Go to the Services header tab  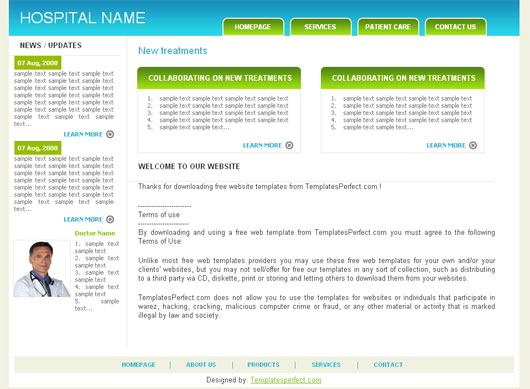point(320,27)
